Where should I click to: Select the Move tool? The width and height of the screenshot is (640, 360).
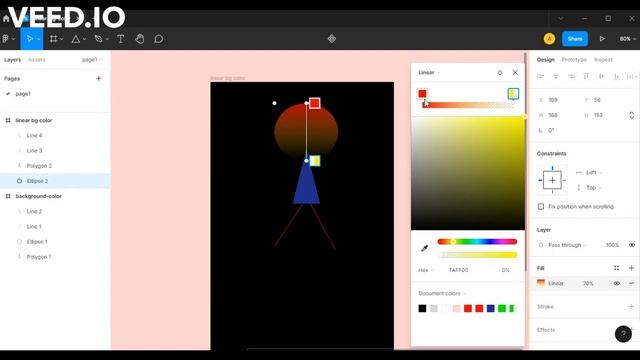click(29, 39)
